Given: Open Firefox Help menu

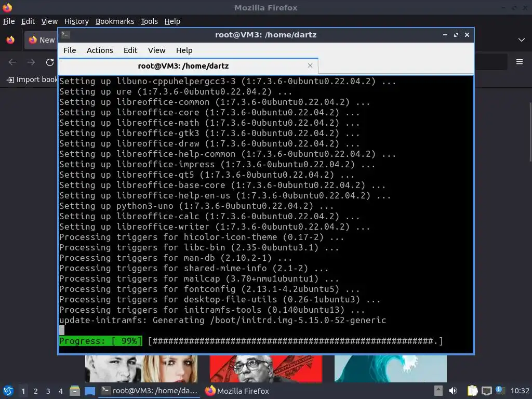Looking at the screenshot, I should coord(172,21).
